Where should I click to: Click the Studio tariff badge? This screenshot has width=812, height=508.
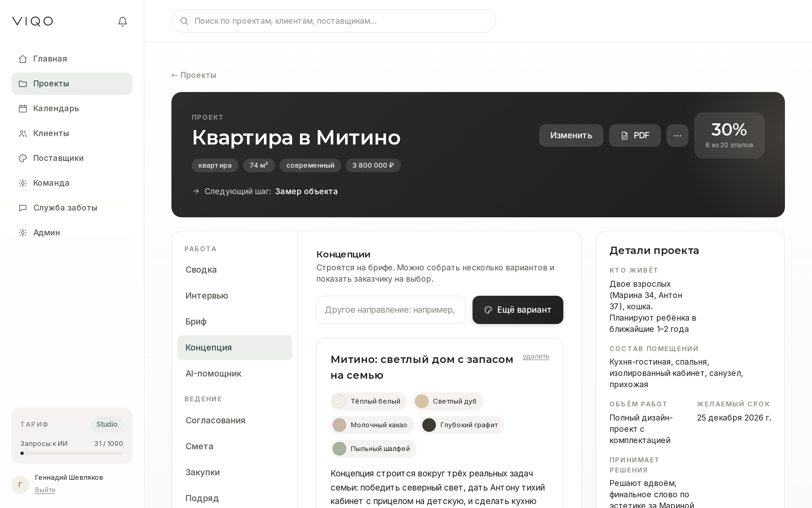pyautogui.click(x=107, y=424)
